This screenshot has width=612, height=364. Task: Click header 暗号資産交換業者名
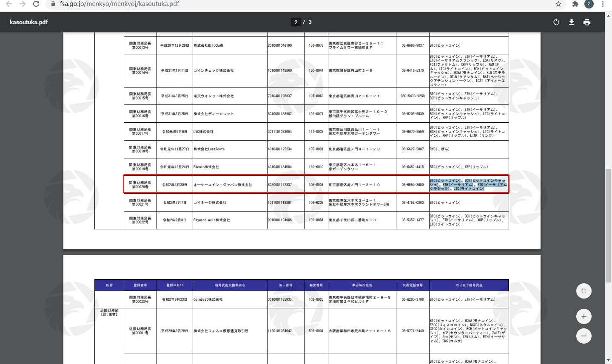[230, 285]
